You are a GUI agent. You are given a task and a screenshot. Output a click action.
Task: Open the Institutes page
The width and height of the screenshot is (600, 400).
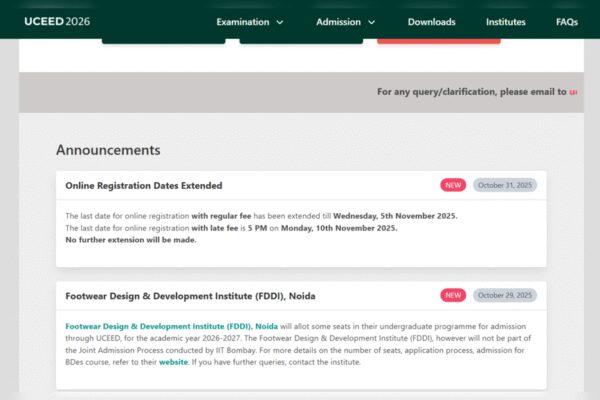[505, 22]
